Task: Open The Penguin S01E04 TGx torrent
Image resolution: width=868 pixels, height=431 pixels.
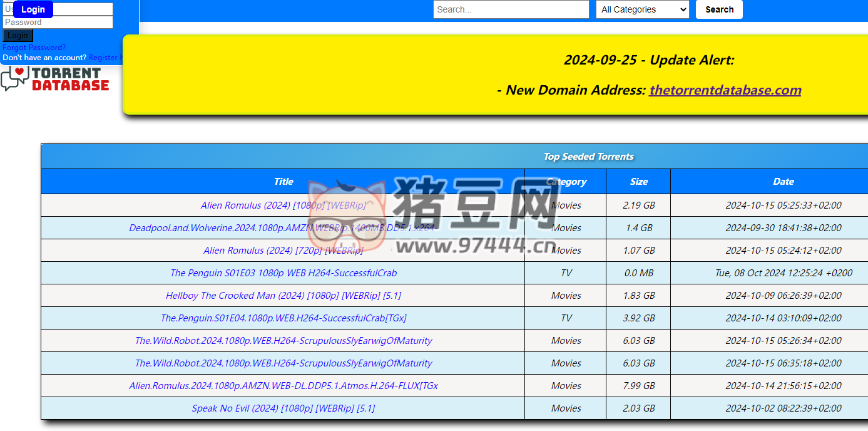Action: click(282, 318)
